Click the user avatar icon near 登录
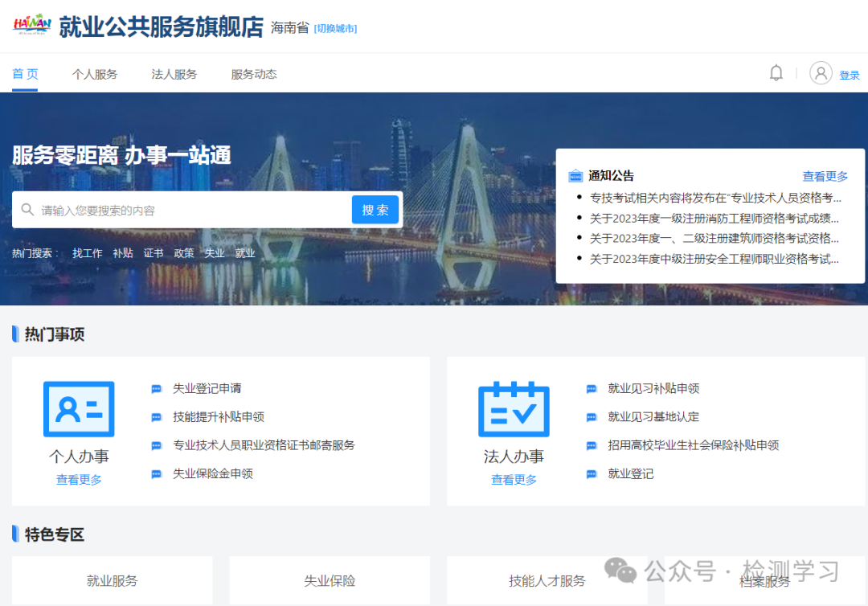Image resolution: width=868 pixels, height=606 pixels. tap(821, 72)
